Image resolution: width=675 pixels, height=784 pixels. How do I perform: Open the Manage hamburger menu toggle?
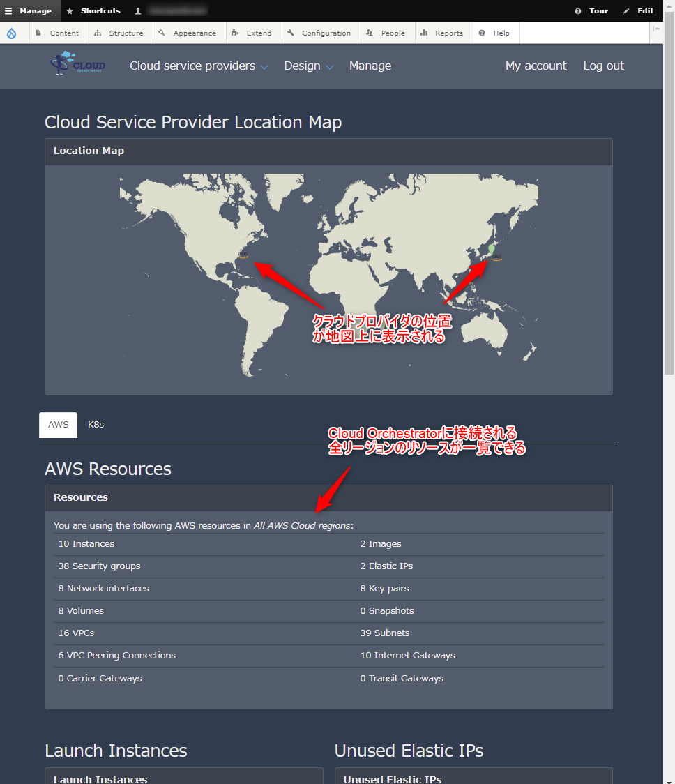tap(28, 10)
